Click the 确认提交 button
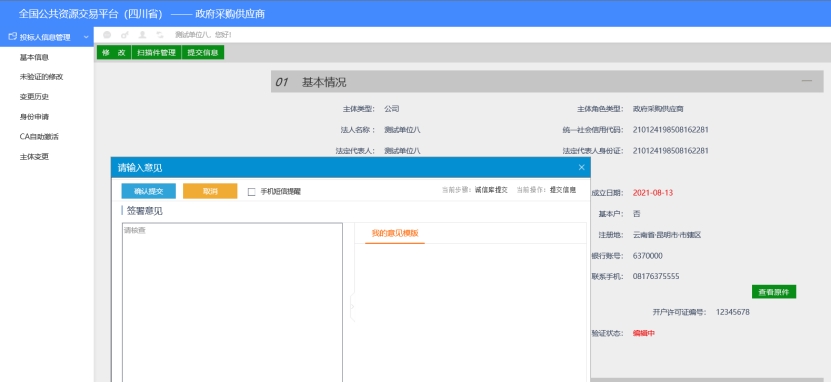The height and width of the screenshot is (383, 831). (148, 191)
